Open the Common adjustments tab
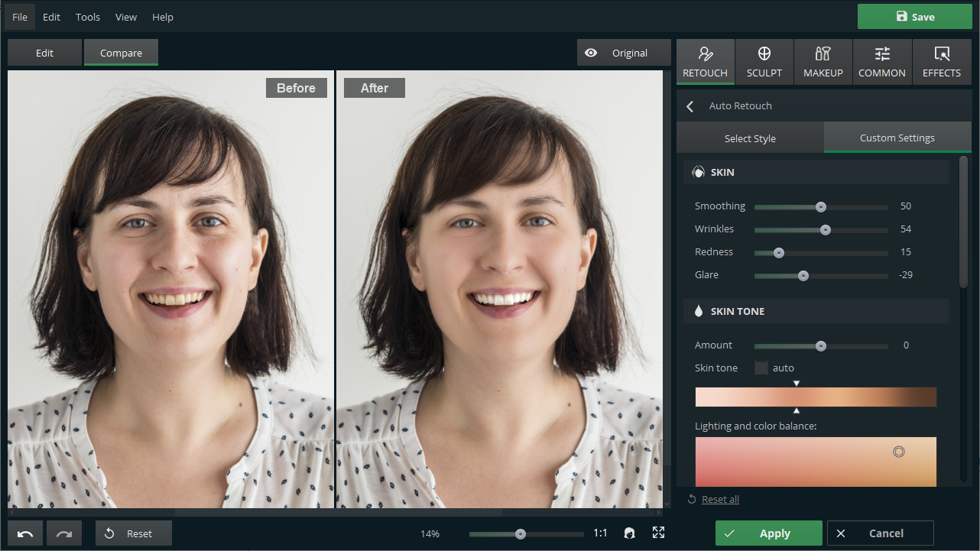The width and height of the screenshot is (980, 551). [x=881, y=61]
